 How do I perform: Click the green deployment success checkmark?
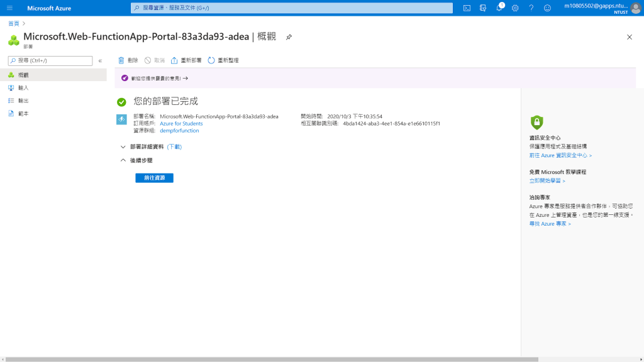pos(121,102)
